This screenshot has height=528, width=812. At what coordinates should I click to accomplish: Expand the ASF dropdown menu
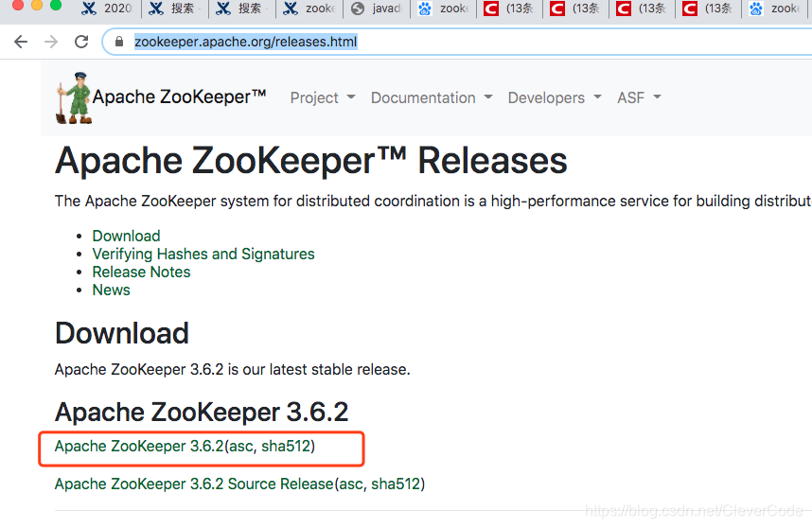[x=639, y=97]
